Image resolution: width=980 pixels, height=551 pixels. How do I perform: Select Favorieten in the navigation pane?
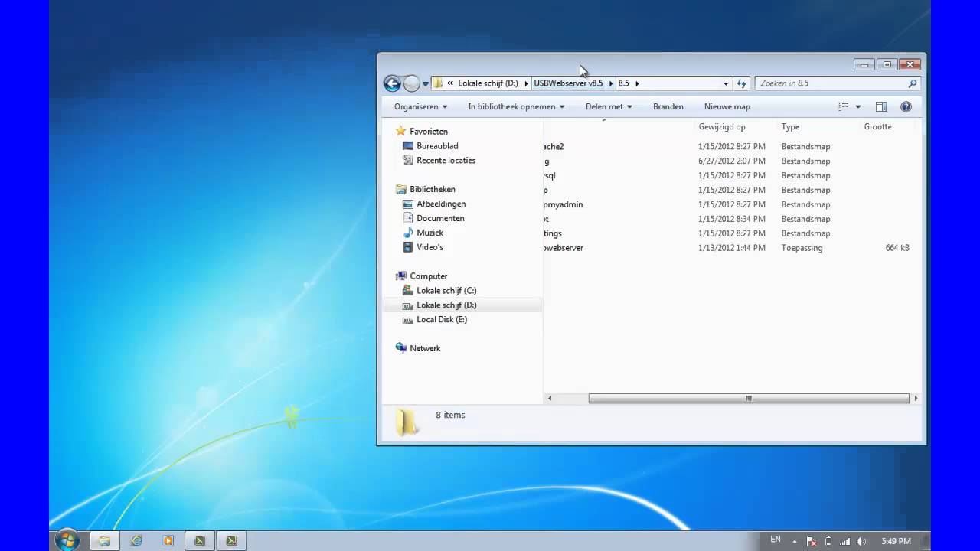coord(429,132)
